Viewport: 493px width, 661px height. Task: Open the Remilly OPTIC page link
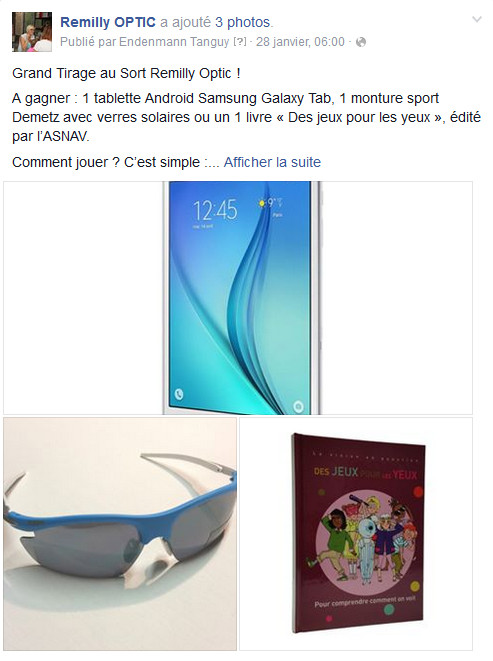tap(108, 22)
